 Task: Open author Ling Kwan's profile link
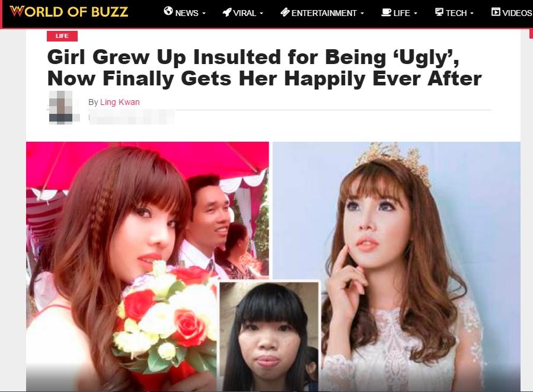120,102
